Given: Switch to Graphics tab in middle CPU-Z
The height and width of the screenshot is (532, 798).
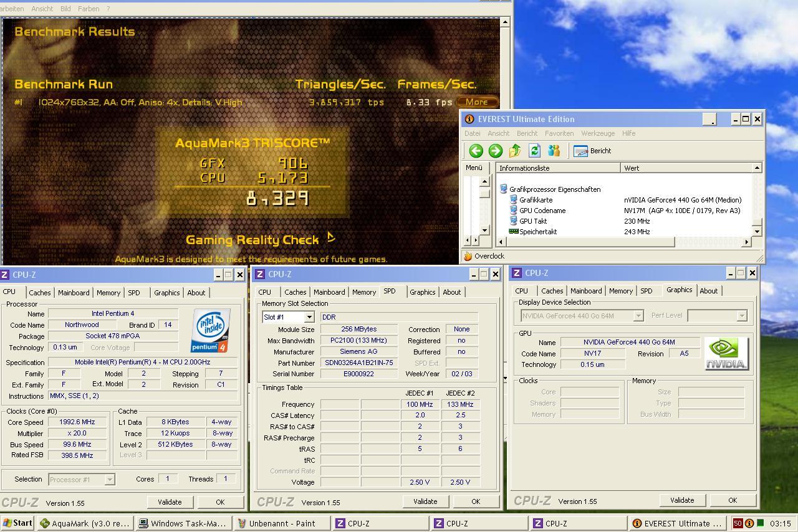Looking at the screenshot, I should (x=423, y=292).
